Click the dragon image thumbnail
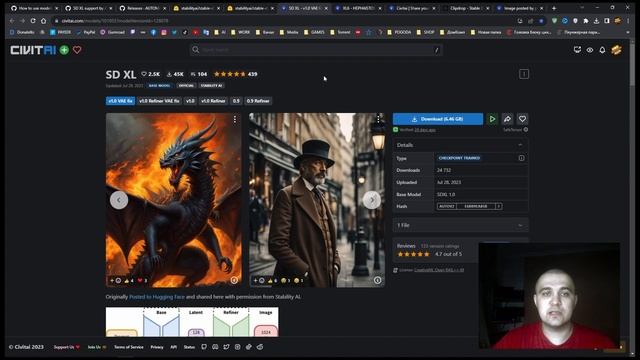Screen dimensions: 640x360 173,200
